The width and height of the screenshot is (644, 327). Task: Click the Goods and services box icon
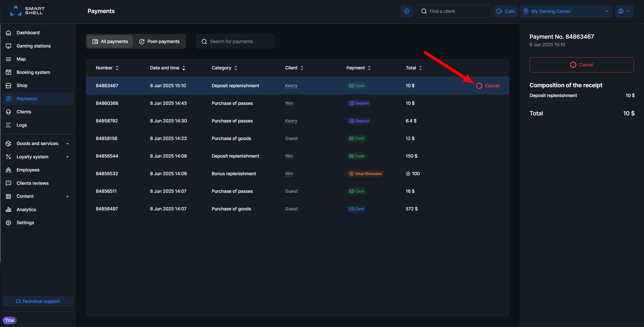(x=9, y=144)
